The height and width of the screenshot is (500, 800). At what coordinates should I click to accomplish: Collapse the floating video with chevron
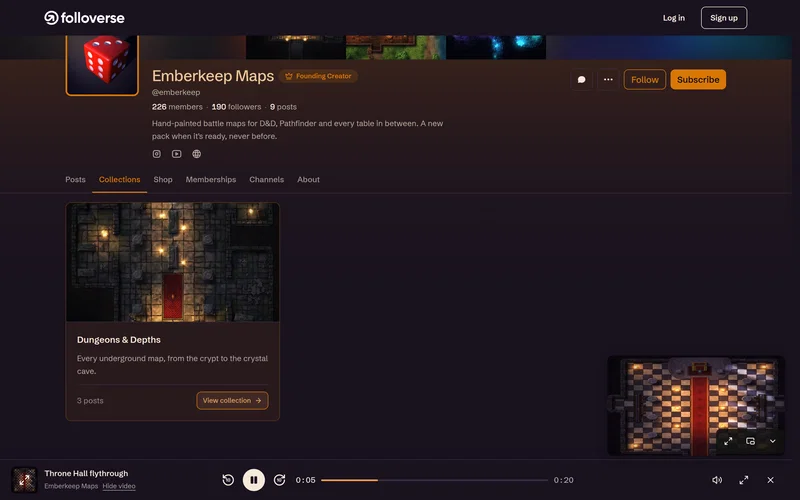772,441
